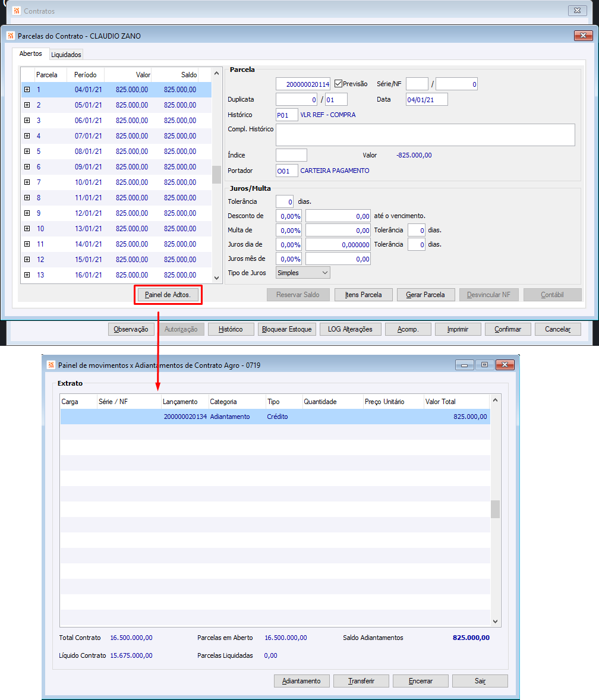The height and width of the screenshot is (700, 599).
Task: Click the parcelas list scrollbar thumb
Action: [216, 175]
